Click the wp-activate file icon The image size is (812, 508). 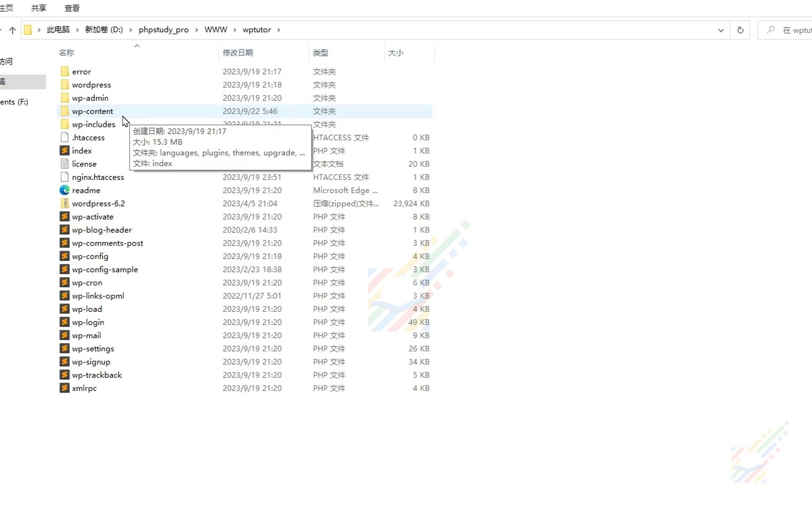(65, 216)
